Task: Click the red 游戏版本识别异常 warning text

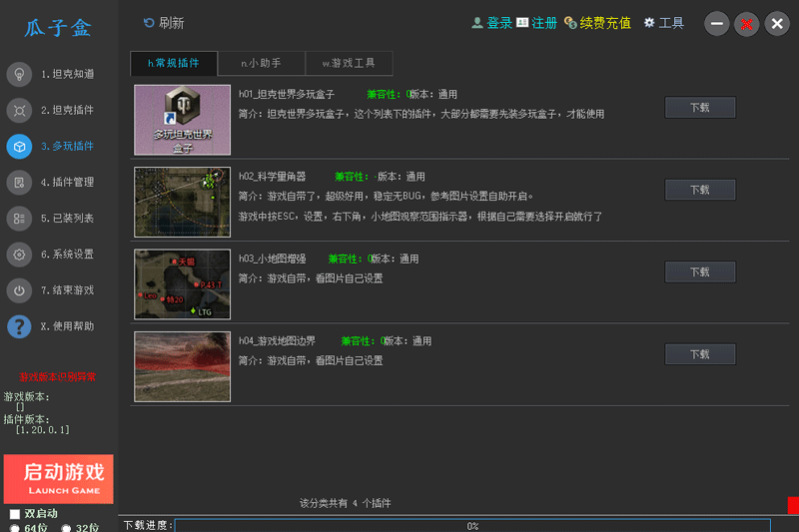Action: click(x=58, y=377)
